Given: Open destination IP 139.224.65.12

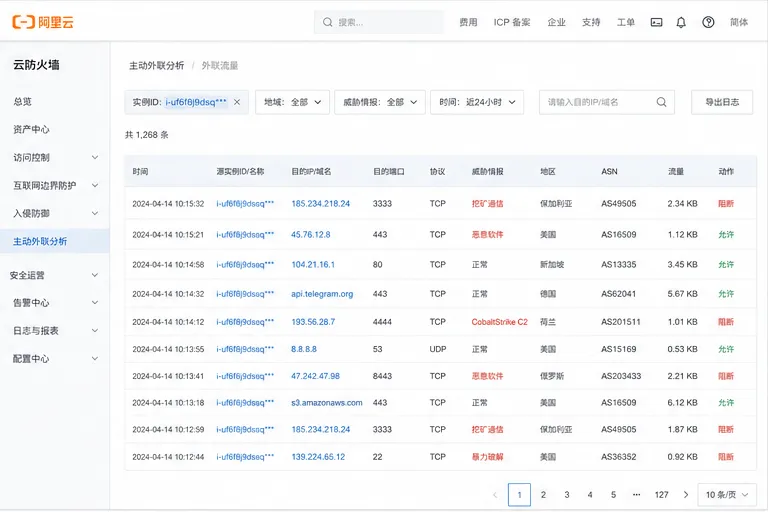Looking at the screenshot, I should point(318,457).
